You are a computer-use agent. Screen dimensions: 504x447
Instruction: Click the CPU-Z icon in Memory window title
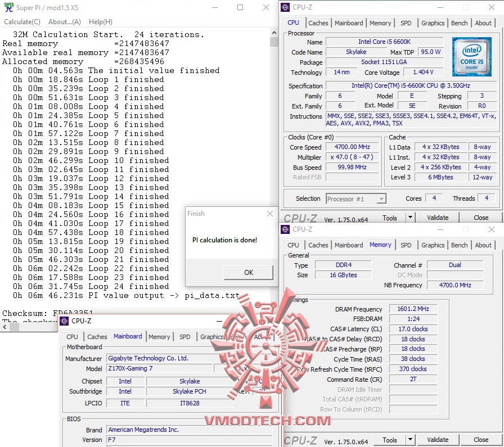click(285, 229)
